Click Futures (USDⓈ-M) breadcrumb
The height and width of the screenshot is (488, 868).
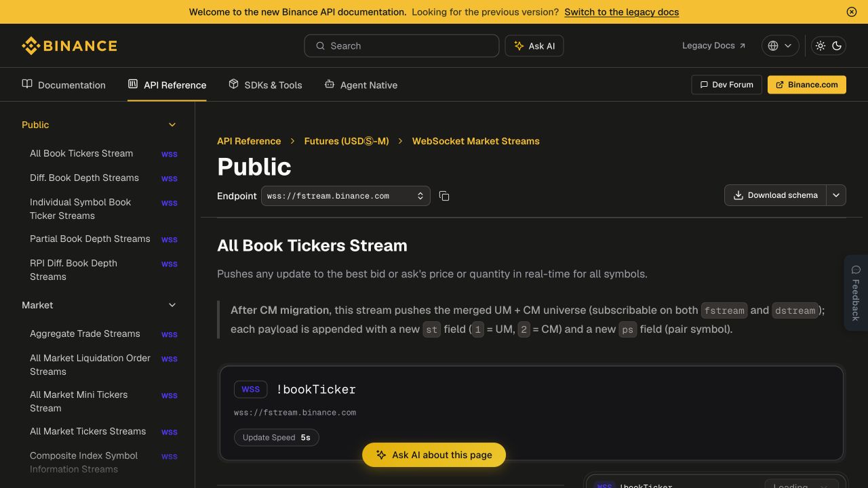347,141
